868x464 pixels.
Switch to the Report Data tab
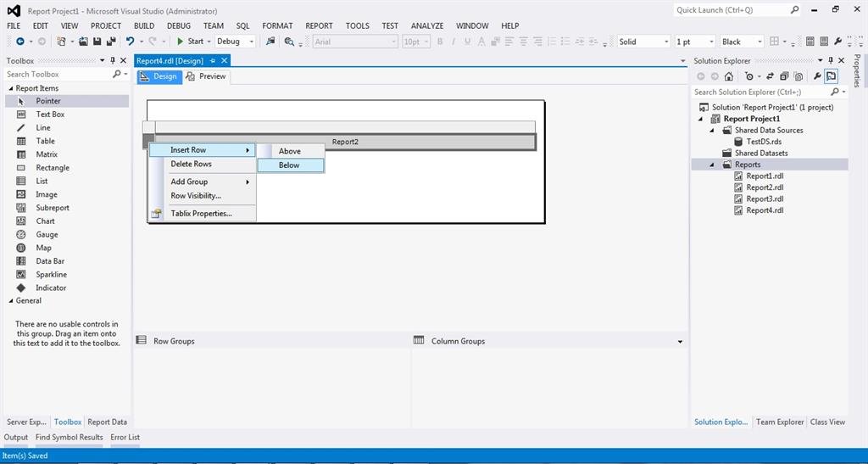point(107,422)
